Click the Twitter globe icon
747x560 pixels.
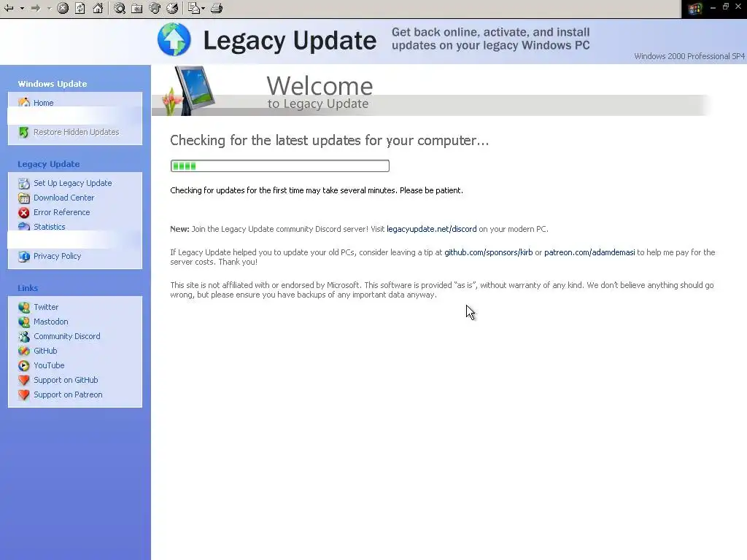pyautogui.click(x=24, y=308)
